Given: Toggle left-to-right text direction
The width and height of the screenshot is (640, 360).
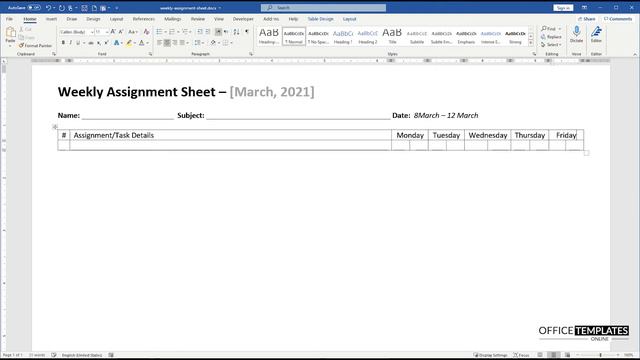Looking at the screenshot, I should point(218,32).
